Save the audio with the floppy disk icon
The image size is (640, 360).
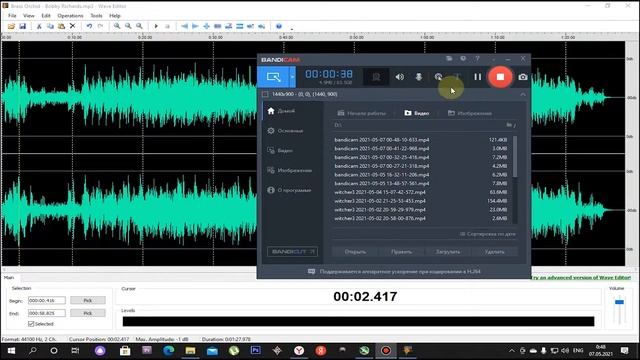pyautogui.click(x=22, y=26)
